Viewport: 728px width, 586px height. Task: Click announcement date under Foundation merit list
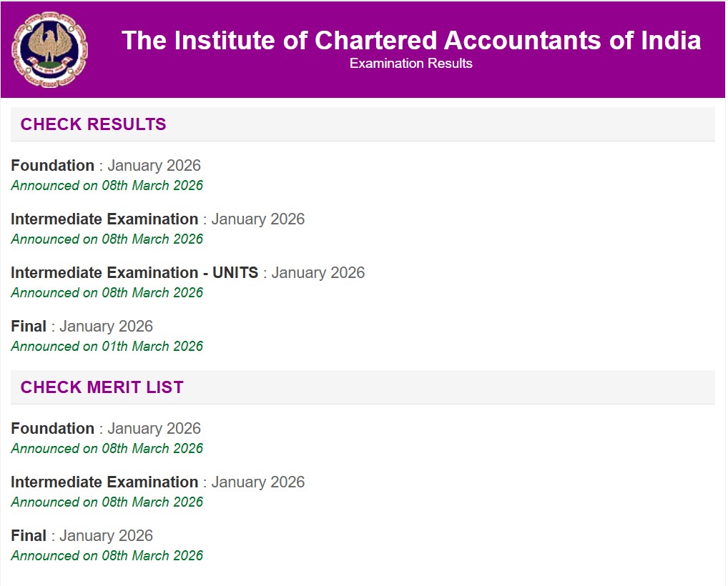point(107,448)
